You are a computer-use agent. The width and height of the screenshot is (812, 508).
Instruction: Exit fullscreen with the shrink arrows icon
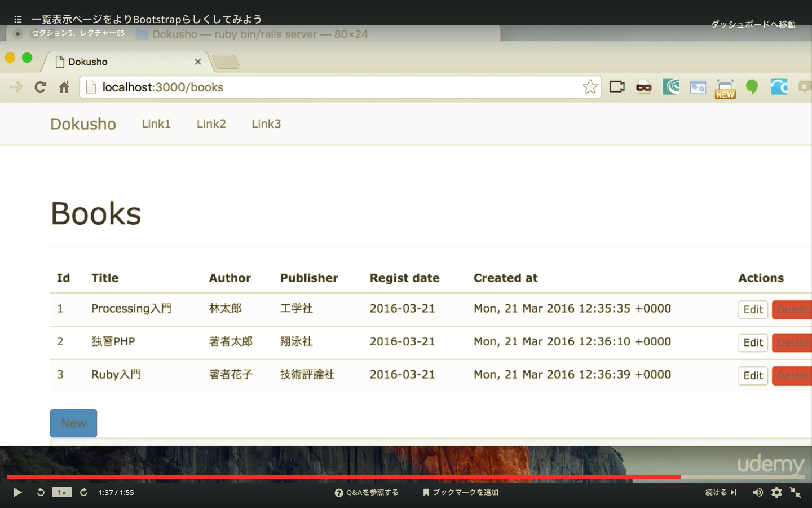(x=796, y=492)
